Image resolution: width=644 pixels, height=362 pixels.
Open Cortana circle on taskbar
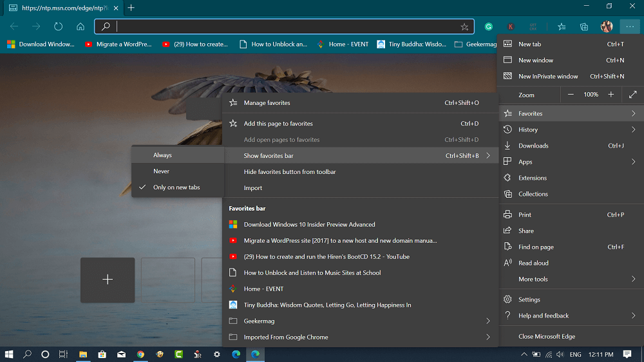tap(45, 354)
